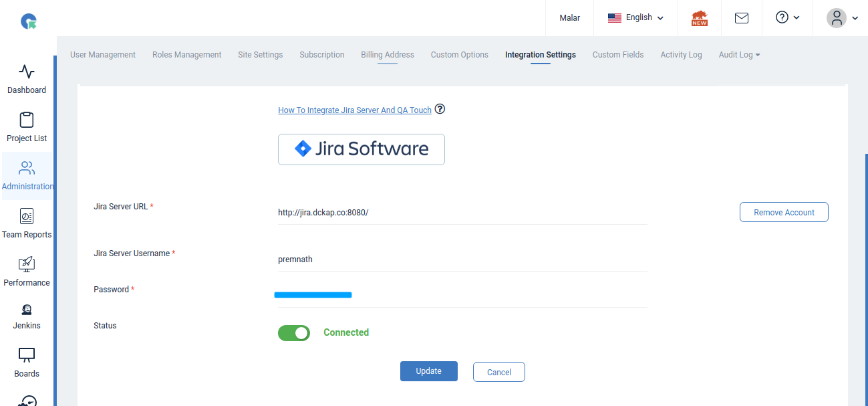Disable the Jira Connected status toggle
This screenshot has height=406, width=868.
tap(293, 332)
